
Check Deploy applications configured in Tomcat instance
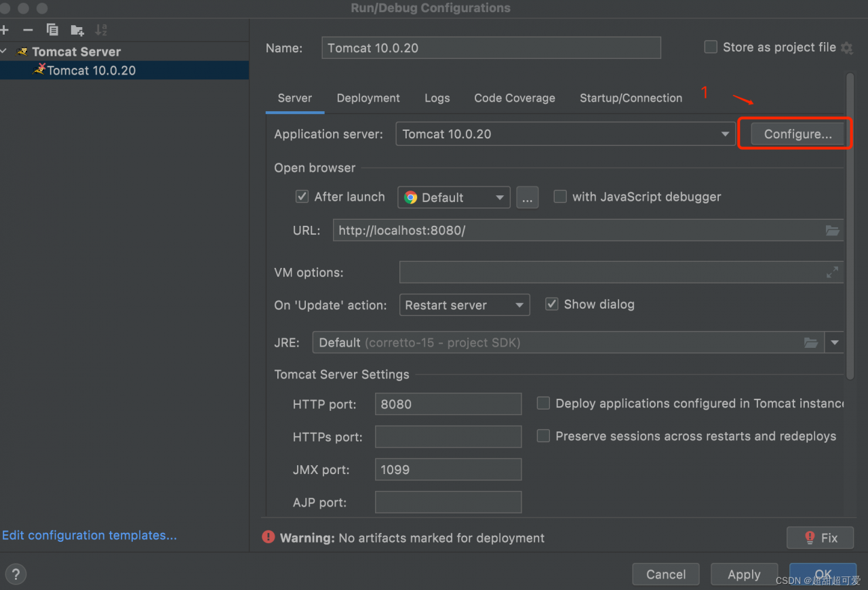543,404
